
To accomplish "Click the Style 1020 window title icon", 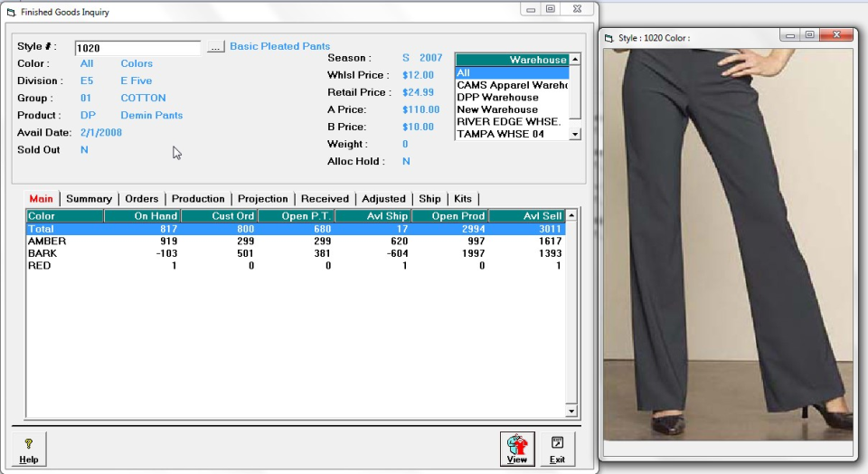I will (608, 38).
